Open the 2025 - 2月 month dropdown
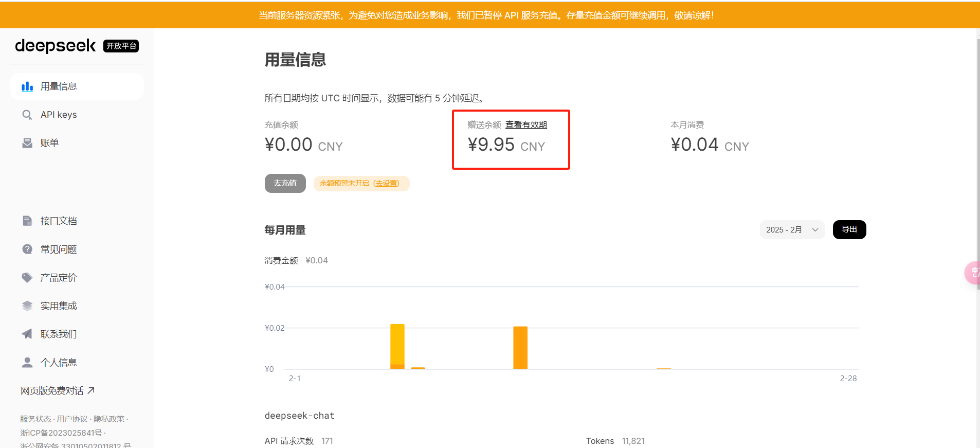This screenshot has height=448, width=980. point(792,230)
